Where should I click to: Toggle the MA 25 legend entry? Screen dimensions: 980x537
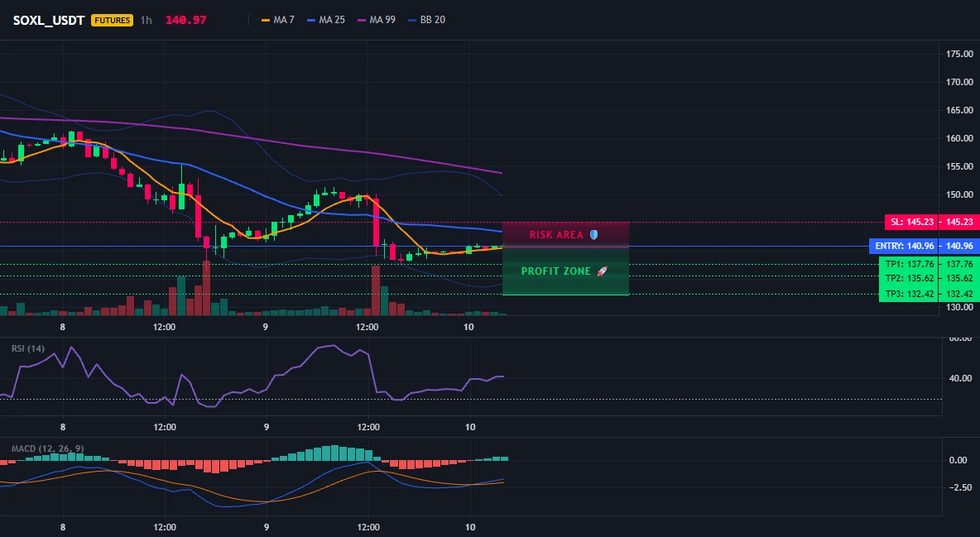[x=326, y=20]
